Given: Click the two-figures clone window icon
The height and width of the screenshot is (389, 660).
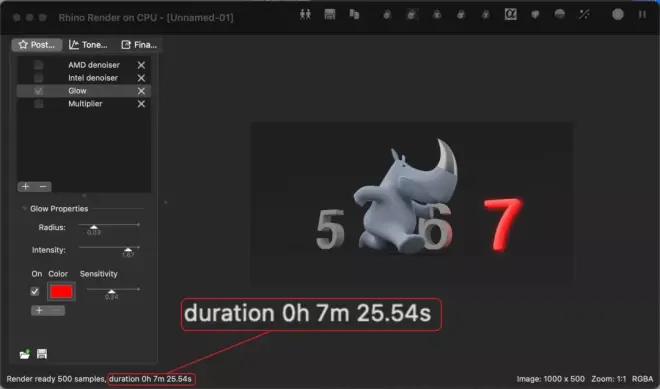Looking at the screenshot, I should click(x=305, y=14).
